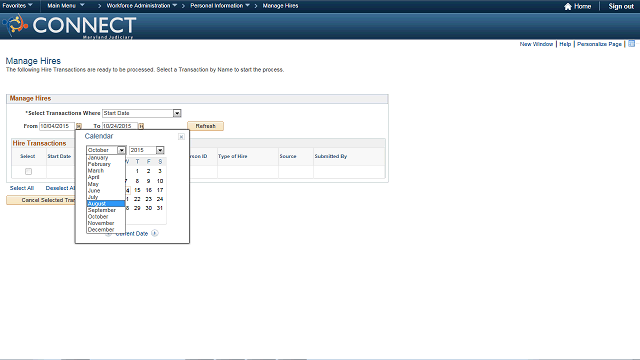Click the To date input field
This screenshot has width=640, height=360.
pyautogui.click(x=120, y=126)
